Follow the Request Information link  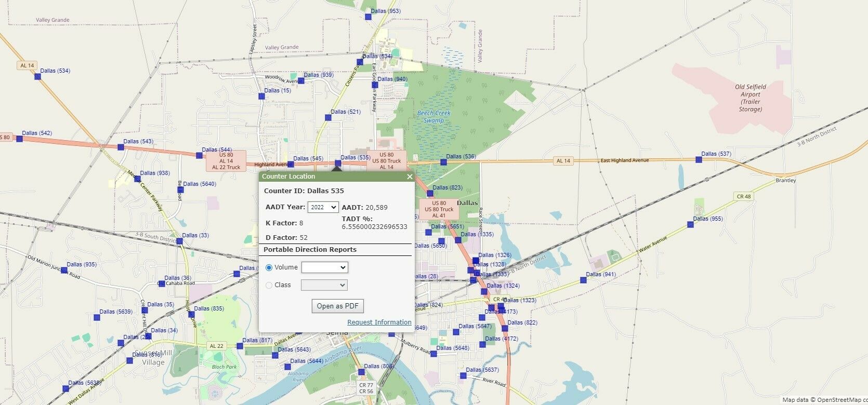379,322
